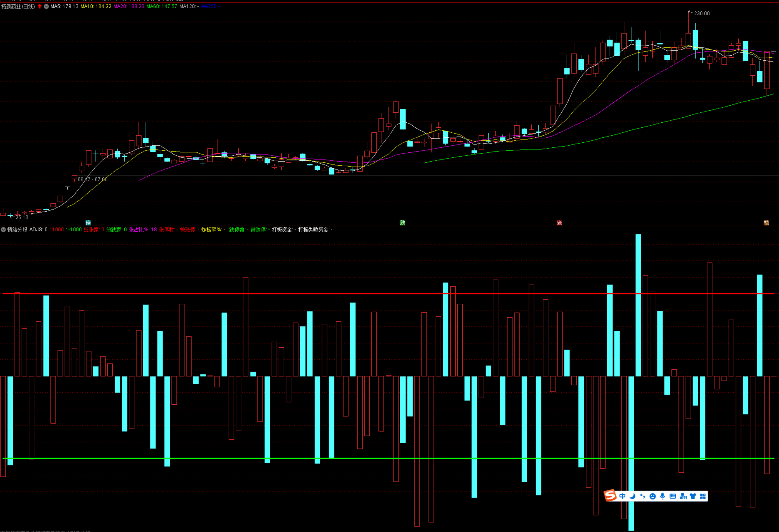Screen dimensions: 779x532
Task: Start voice input via microphone icon
Action: click(663, 496)
